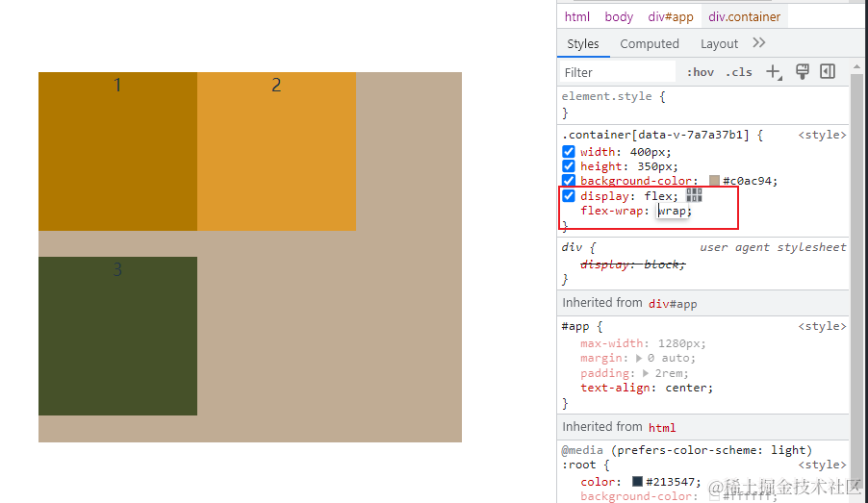868x503 pixels.
Task: Click the flex-wrap value wrap field
Action: (x=673, y=211)
